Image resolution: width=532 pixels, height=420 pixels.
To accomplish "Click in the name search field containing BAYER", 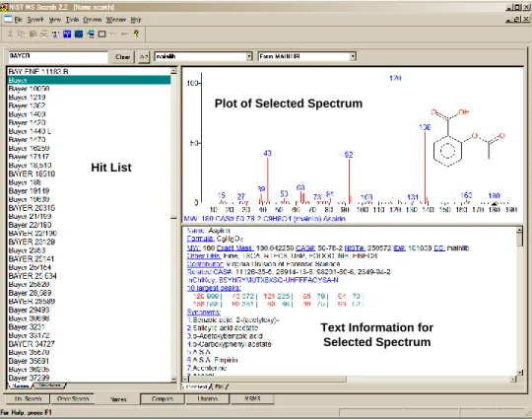I will coord(58,56).
